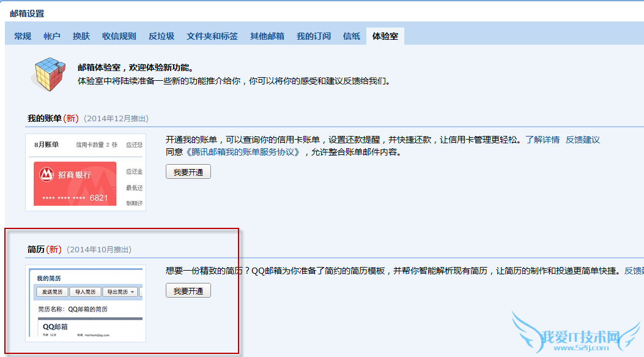Image resolution: width=644 pixels, height=357 pixels.
Task: Switch to the 帐户 tab
Action: [52, 36]
